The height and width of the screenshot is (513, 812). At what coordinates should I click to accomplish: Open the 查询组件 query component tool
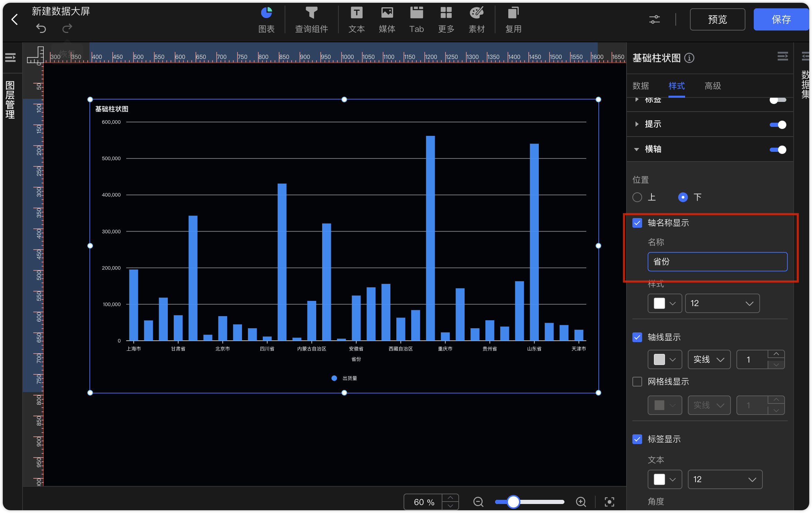(x=311, y=20)
